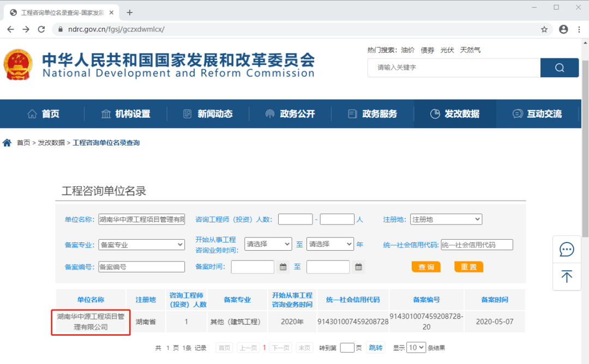Expand the end year 请选择 dropdown

(330, 244)
